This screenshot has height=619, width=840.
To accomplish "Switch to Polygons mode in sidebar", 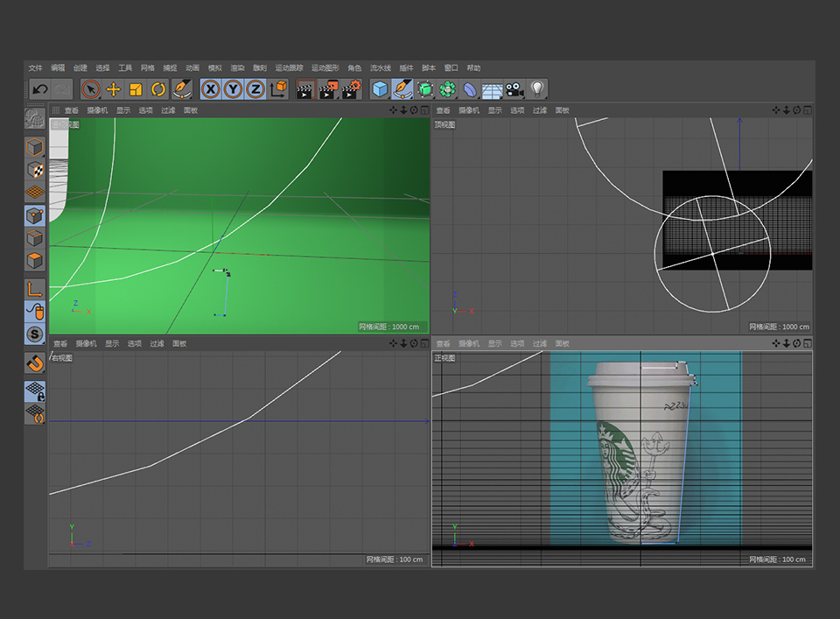I will pyautogui.click(x=35, y=261).
